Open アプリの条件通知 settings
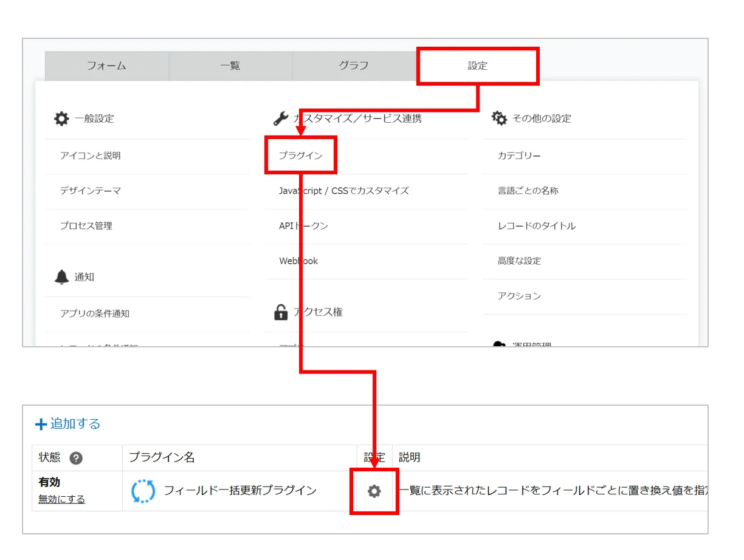This screenshot has height=560, width=744. (94, 313)
